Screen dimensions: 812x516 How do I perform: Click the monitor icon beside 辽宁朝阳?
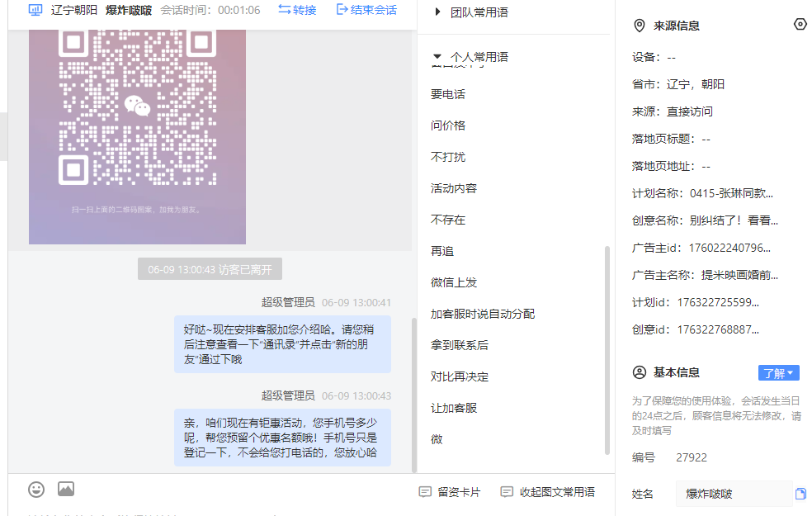[x=35, y=10]
